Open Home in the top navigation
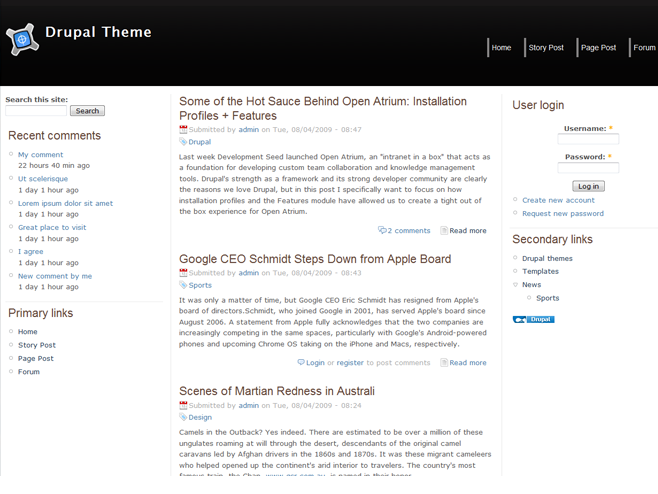Screen dimensions: 658x494 coord(501,47)
